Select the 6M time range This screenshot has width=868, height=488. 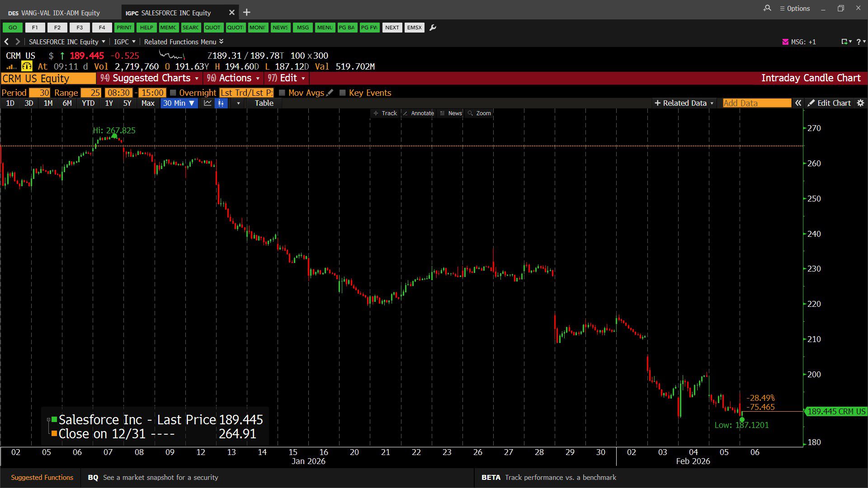click(67, 103)
